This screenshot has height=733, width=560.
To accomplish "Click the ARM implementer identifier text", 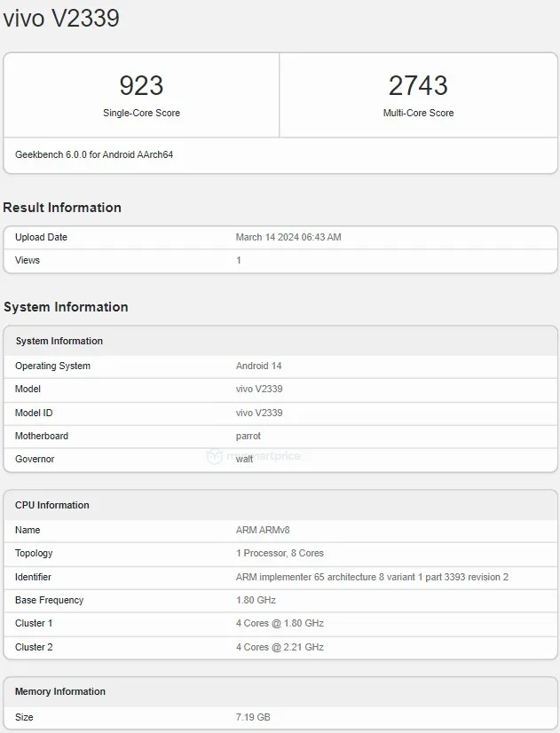I will [x=372, y=577].
